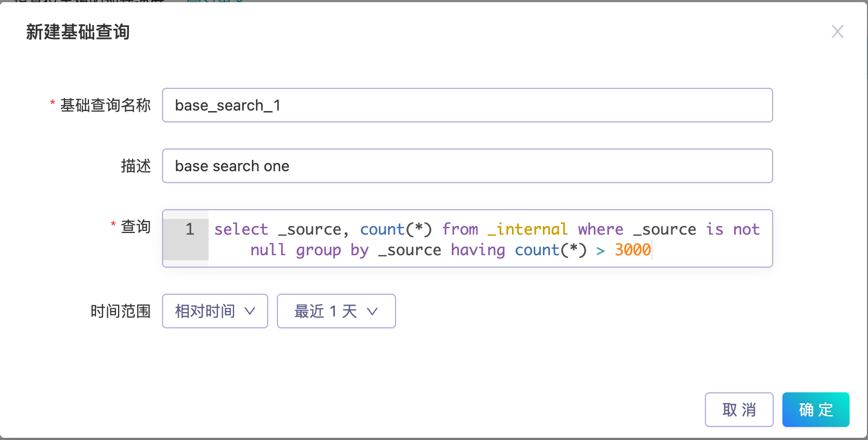This screenshot has height=440, width=868.
Task: Click the 时间范围 label
Action: (x=120, y=311)
